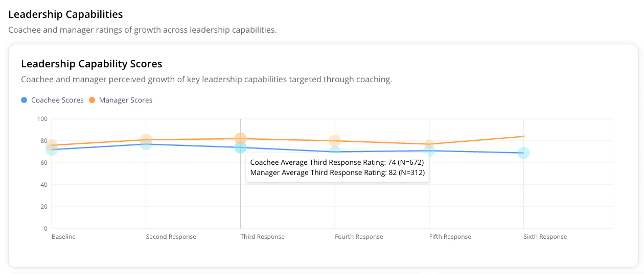Click the Manager bubble at Fifth Response
Viewport: 644px width, 274px height.
(429, 144)
